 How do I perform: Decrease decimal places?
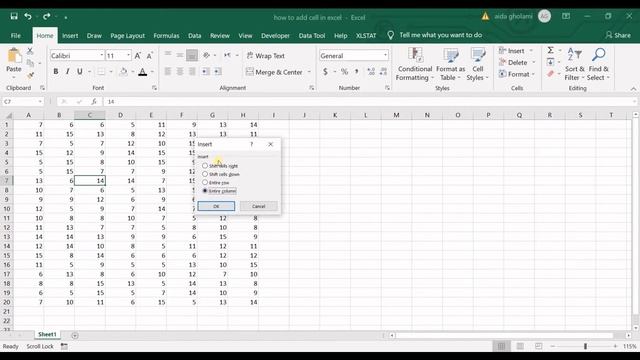point(383,72)
